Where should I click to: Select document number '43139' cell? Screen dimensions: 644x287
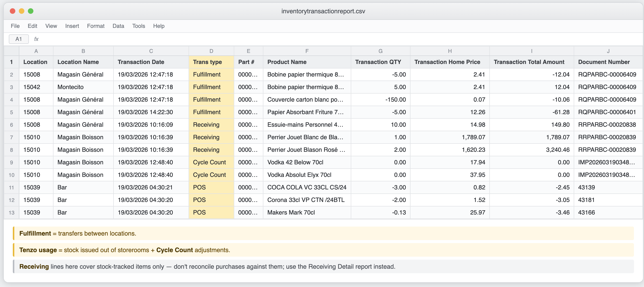point(608,187)
